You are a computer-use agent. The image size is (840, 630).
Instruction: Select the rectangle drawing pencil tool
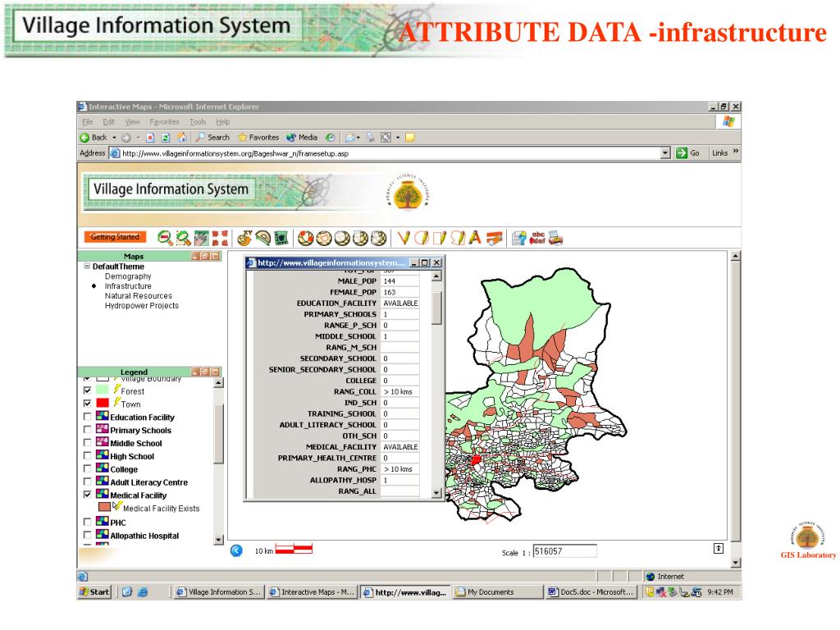440,238
